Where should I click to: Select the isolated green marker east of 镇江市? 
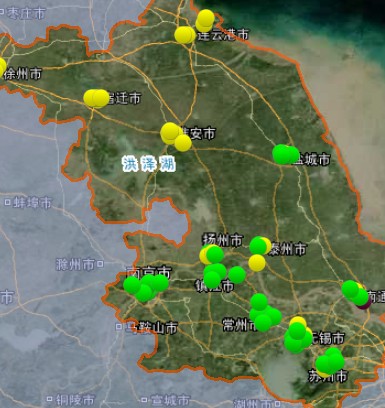click(x=237, y=275)
